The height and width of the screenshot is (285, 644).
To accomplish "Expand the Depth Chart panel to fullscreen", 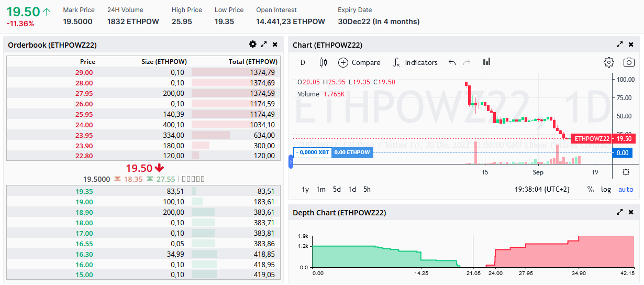I will pyautogui.click(x=620, y=212).
